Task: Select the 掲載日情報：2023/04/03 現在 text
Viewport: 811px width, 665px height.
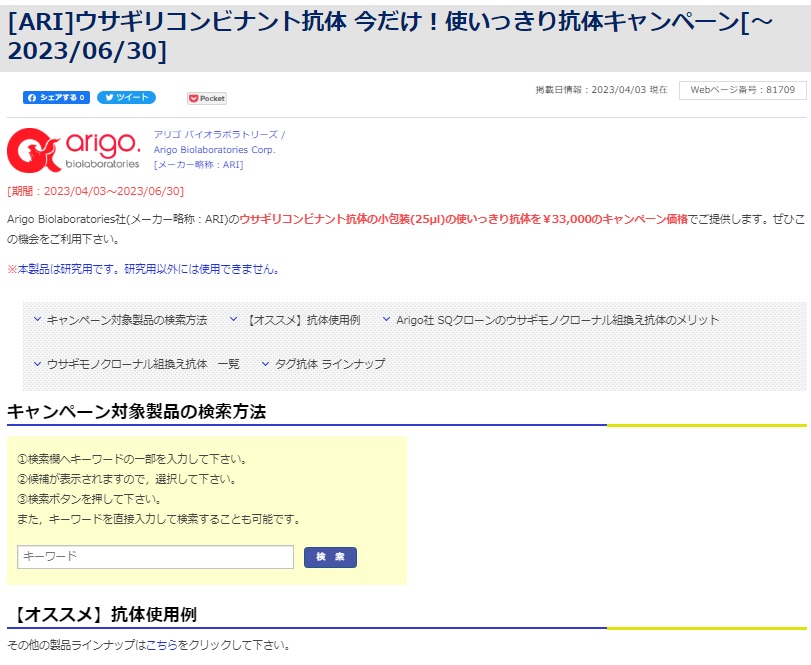Action: (x=602, y=90)
